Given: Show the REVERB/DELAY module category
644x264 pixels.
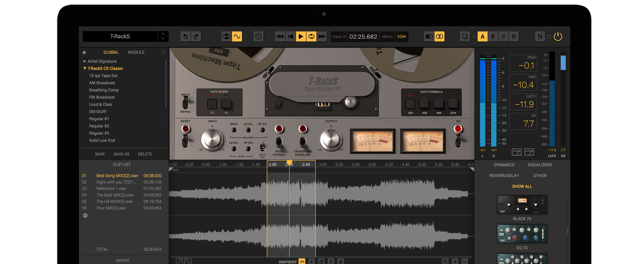Looking at the screenshot, I should click(x=504, y=176).
